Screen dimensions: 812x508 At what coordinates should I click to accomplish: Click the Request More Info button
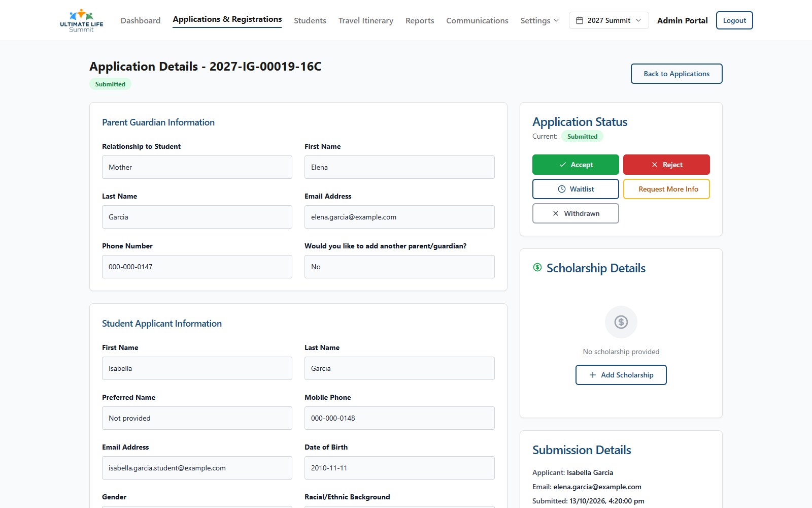click(666, 189)
